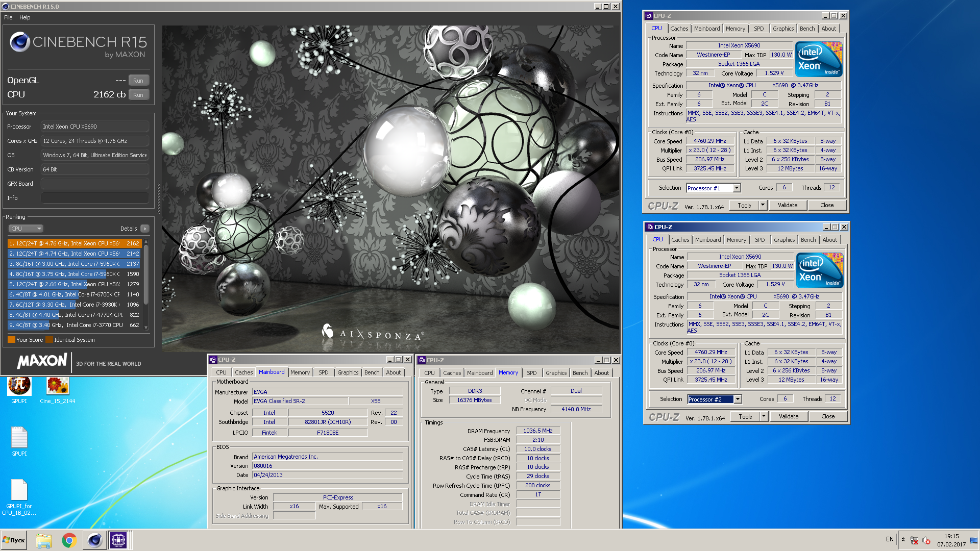Select ranking entry i7-6700K scoring 1140
The height and width of the screenshot is (551, 980).
pos(75,294)
